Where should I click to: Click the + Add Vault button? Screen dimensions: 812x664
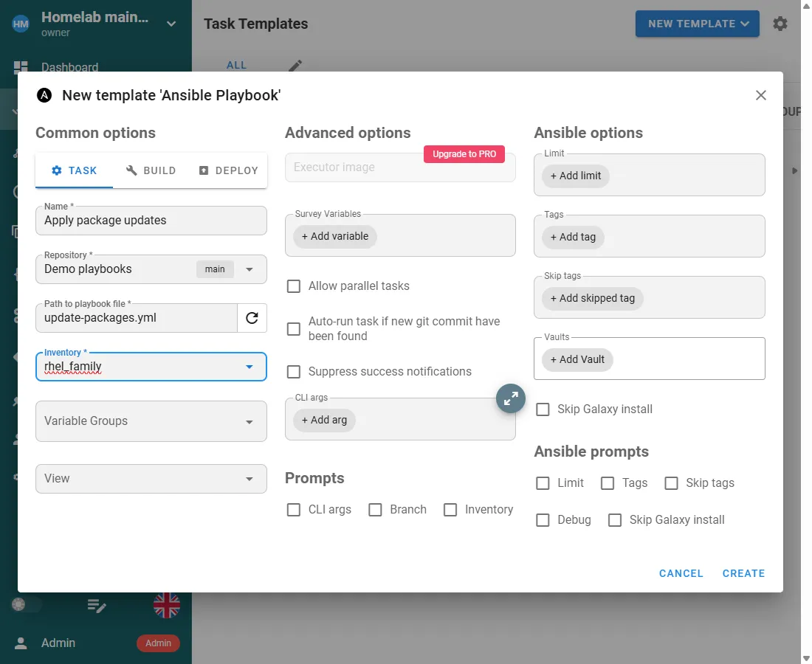point(577,359)
